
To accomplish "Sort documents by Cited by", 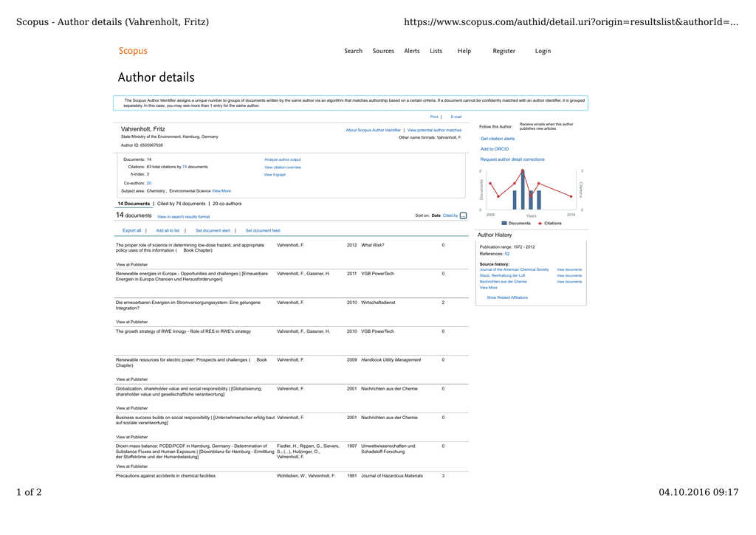I will point(450,215).
